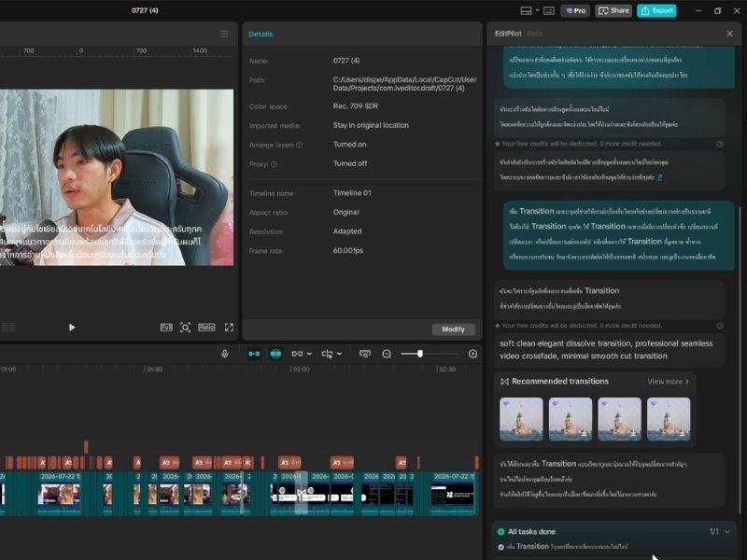Click the Recommended transitions header icon

504,382
